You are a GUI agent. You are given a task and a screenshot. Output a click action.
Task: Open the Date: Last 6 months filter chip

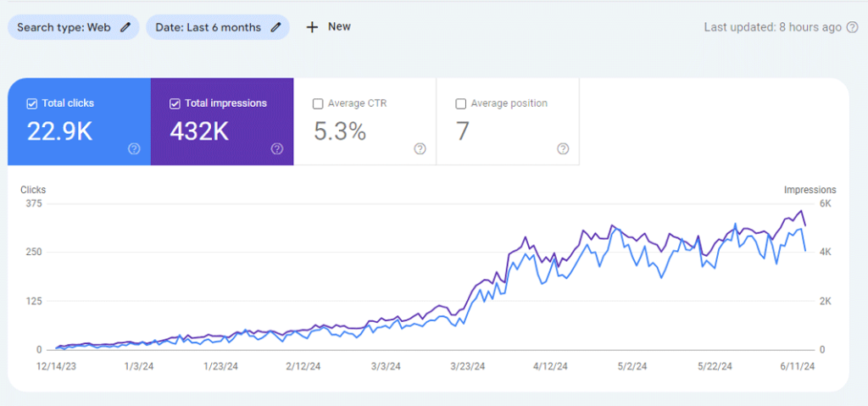[x=218, y=27]
